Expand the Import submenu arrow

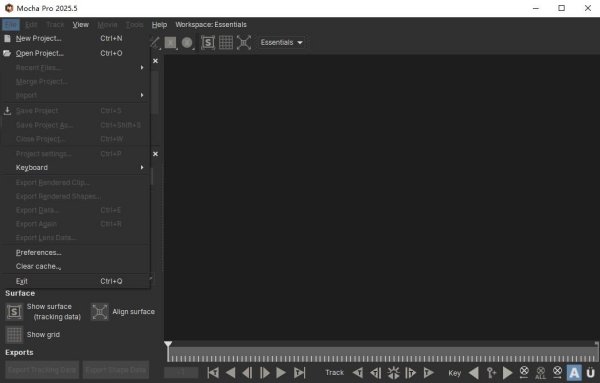point(142,95)
